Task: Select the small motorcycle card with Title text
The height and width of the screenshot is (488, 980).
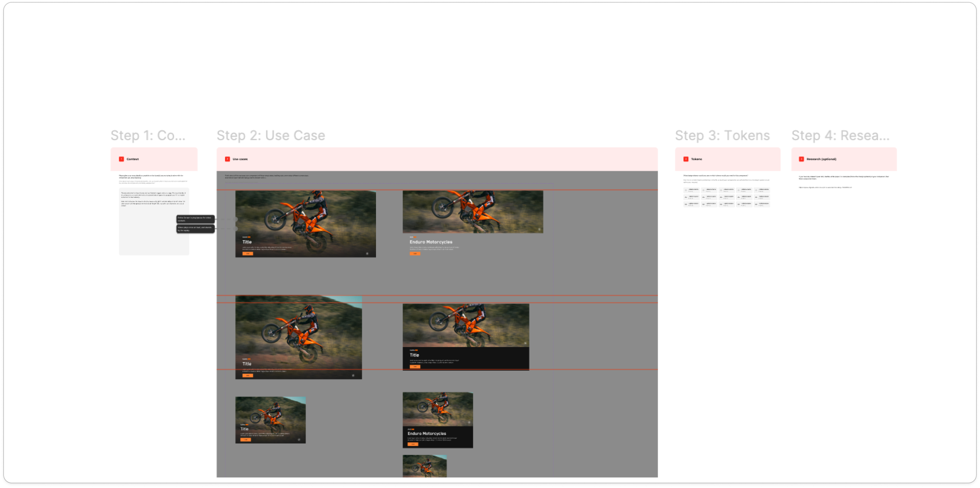Action: coord(270,420)
